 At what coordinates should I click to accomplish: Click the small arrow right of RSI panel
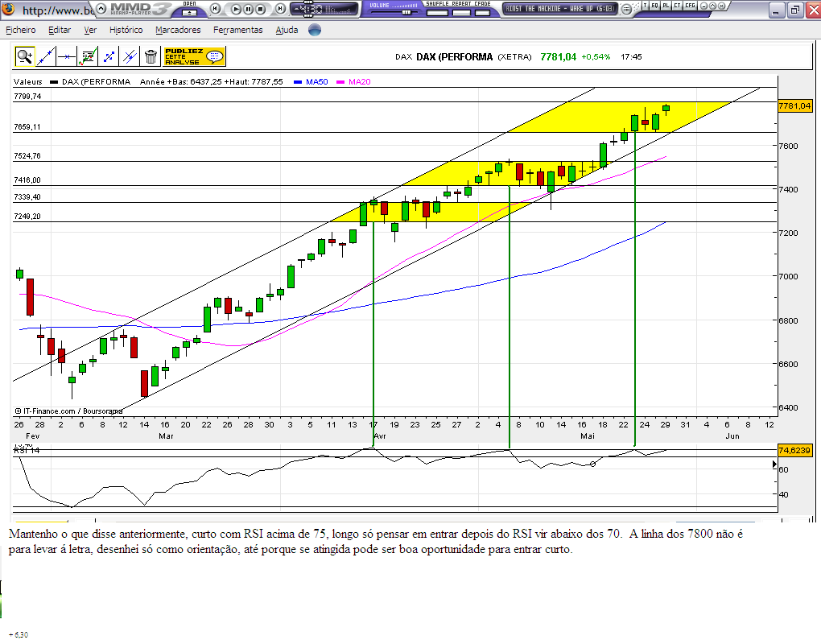pos(775,464)
